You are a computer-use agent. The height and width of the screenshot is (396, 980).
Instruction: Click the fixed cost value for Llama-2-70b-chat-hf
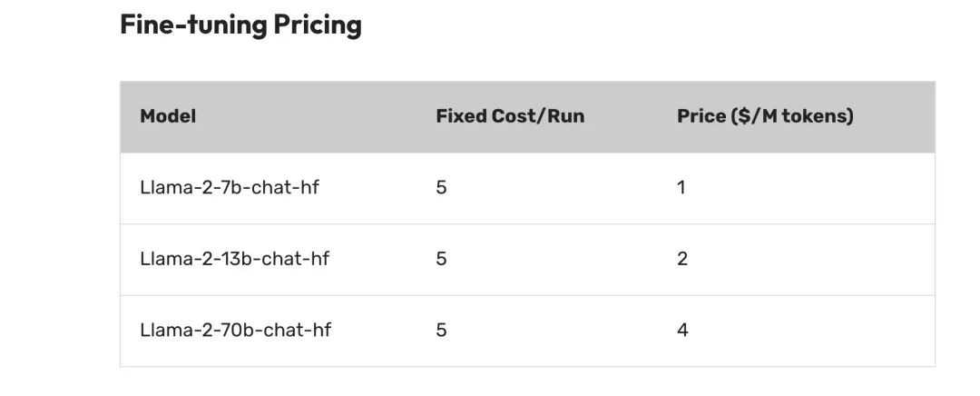[441, 330]
